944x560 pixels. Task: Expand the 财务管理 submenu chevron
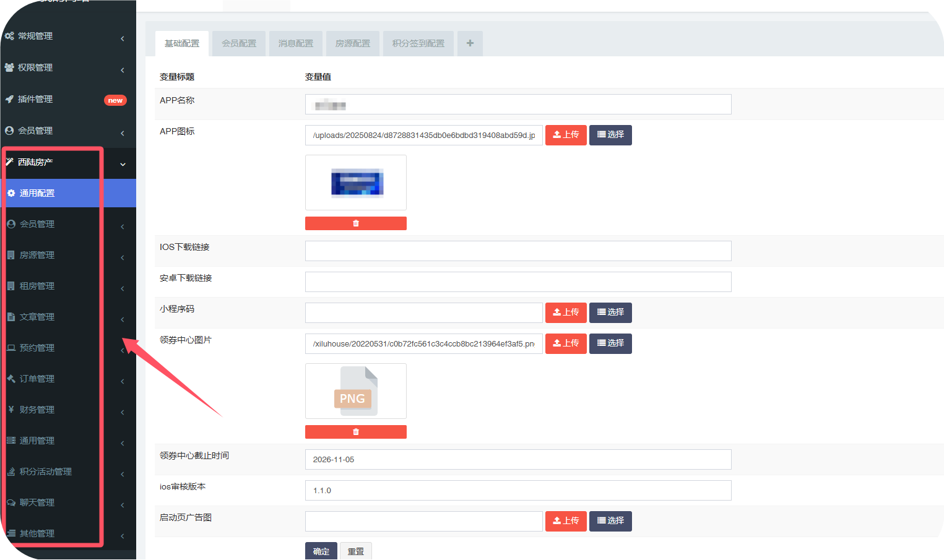click(x=123, y=412)
